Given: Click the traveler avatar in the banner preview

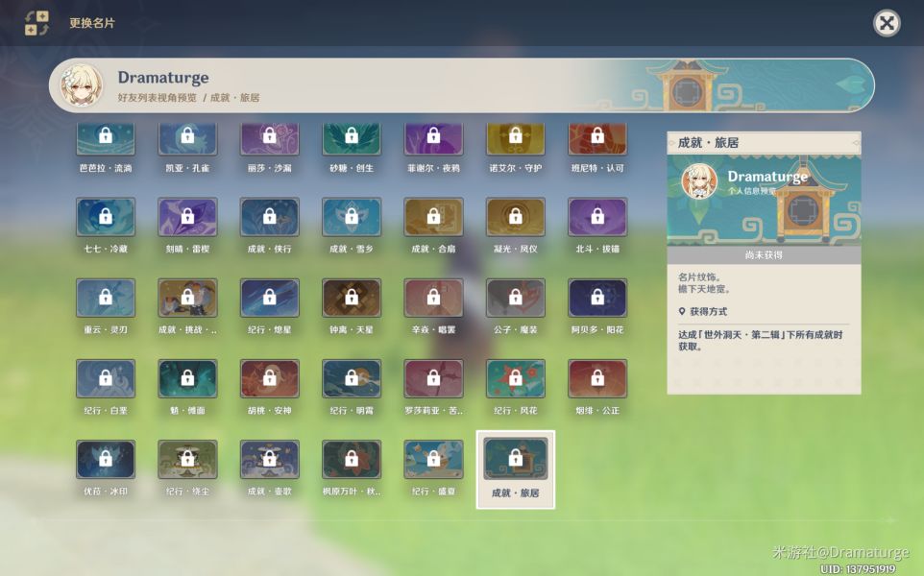Looking at the screenshot, I should coord(82,85).
